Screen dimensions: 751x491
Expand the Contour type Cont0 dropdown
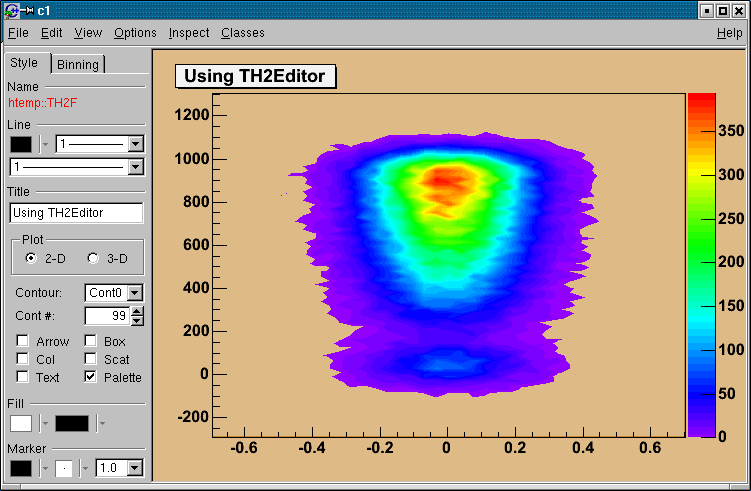click(x=136, y=293)
